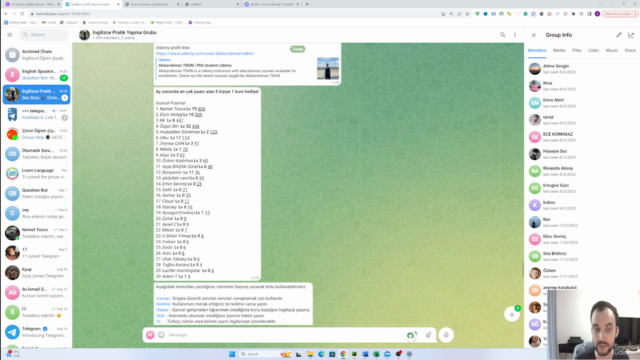Switch to the Files tab
The height and width of the screenshot is (360, 640).
[x=576, y=51]
